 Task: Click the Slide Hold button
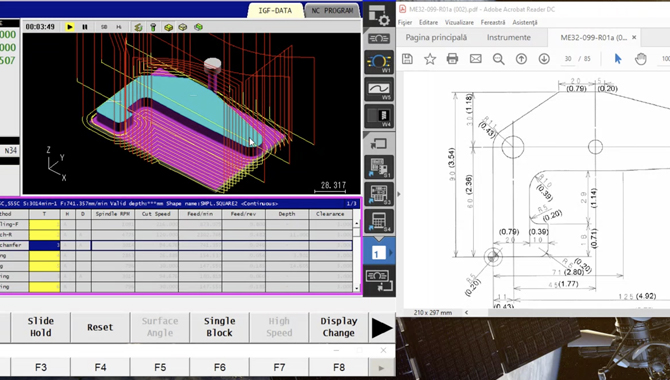click(41, 327)
